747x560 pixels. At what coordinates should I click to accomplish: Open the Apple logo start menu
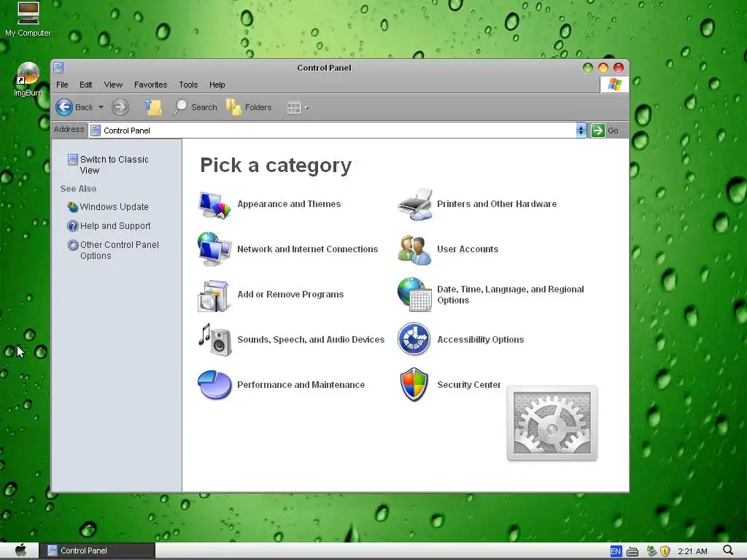20,551
